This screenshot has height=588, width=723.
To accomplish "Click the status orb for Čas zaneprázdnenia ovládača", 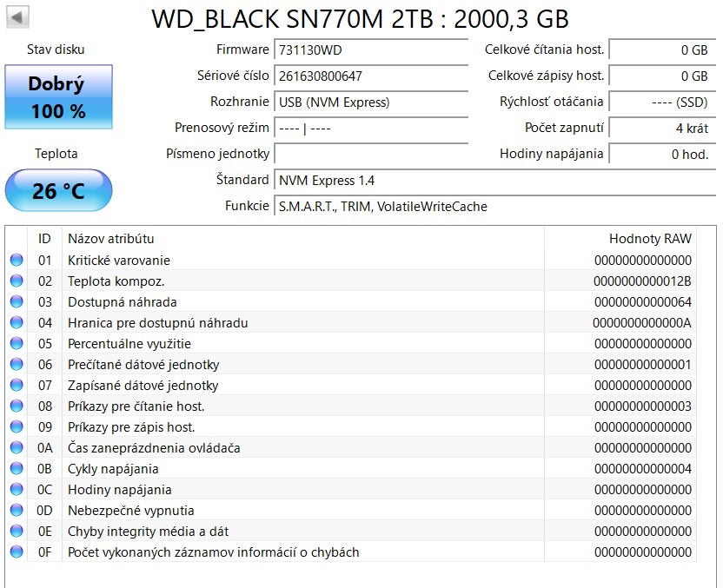I will (17, 447).
